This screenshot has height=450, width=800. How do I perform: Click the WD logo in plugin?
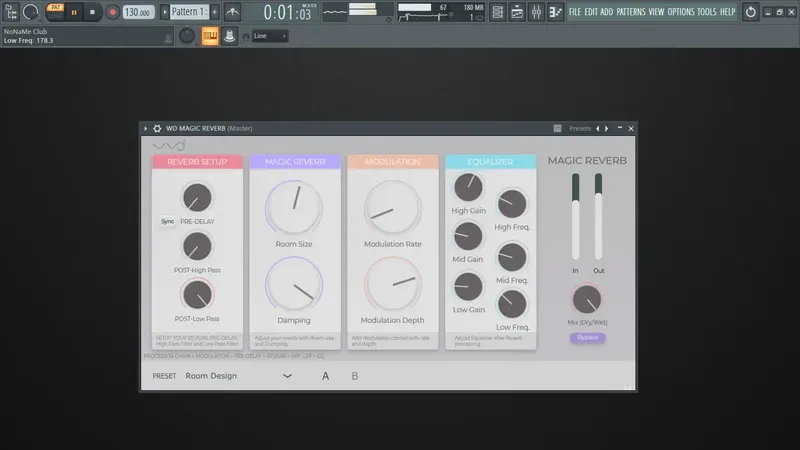pos(169,145)
